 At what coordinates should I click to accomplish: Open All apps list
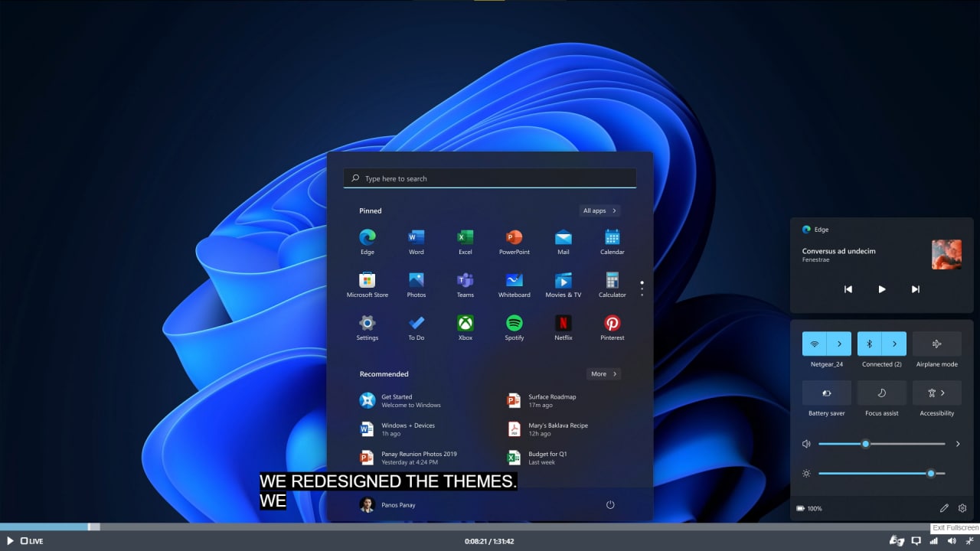599,210
